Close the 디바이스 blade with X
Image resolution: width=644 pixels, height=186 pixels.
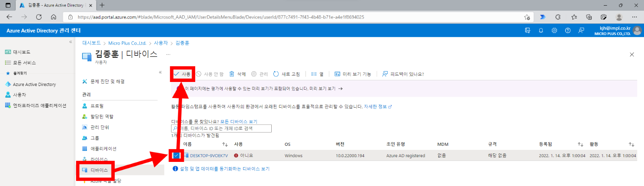click(x=632, y=55)
